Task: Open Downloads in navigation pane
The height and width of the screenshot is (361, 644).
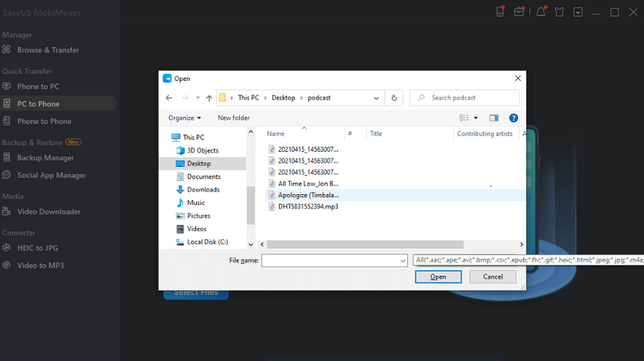Action: 198,190
